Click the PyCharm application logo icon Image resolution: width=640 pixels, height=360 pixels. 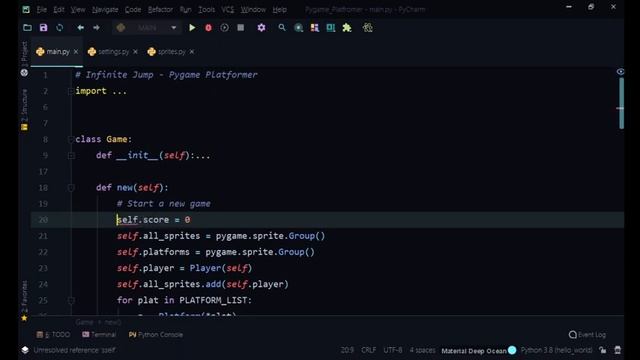coord(26,9)
